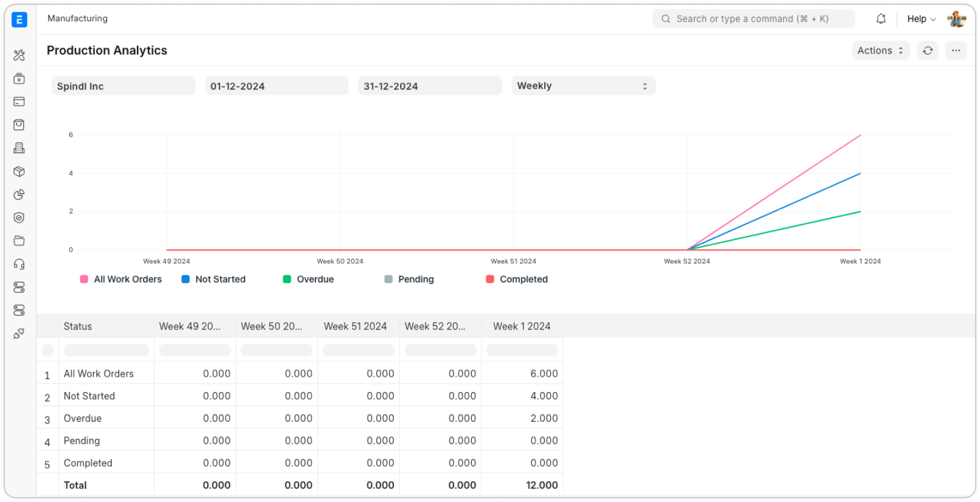Open the folder sidebar module
The image size is (980, 502).
[19, 241]
